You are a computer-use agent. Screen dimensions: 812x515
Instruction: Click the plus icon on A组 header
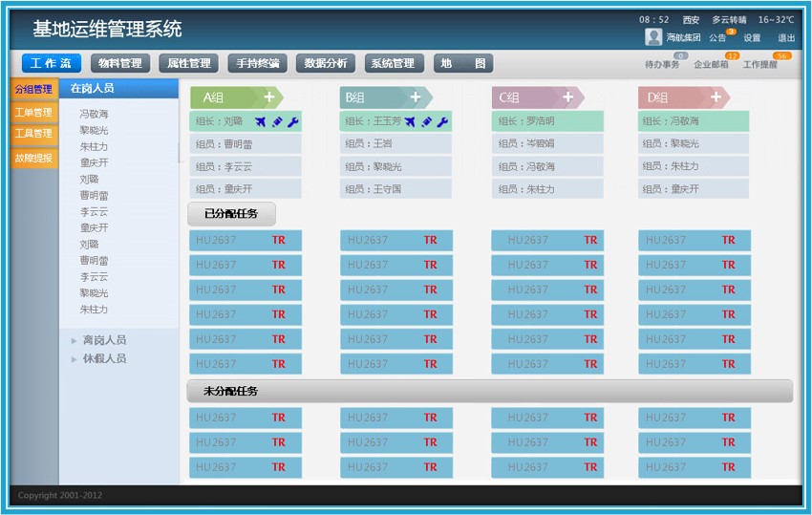pos(269,97)
